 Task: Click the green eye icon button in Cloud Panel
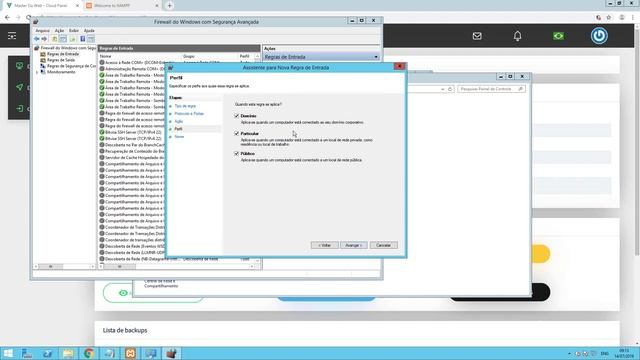click(122, 293)
